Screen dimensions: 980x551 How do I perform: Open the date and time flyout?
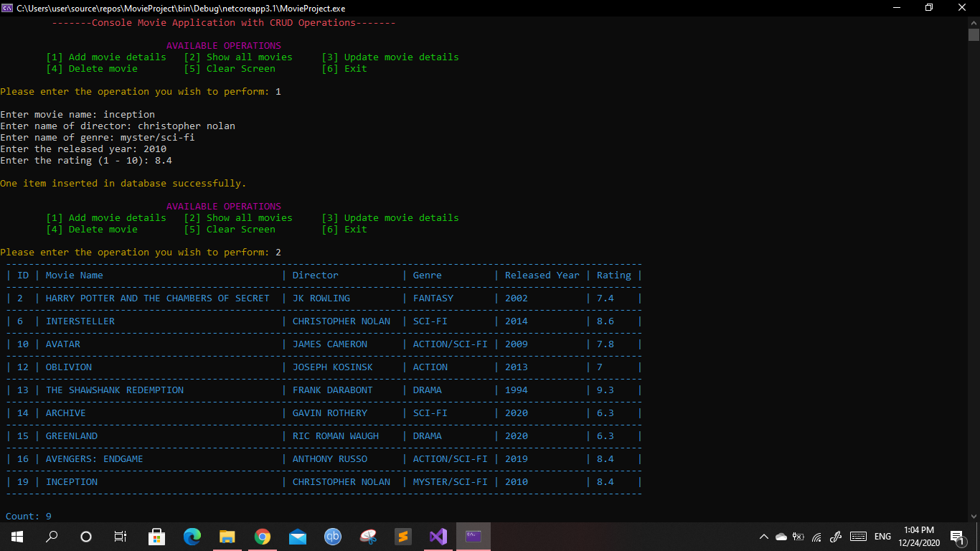[918, 536]
